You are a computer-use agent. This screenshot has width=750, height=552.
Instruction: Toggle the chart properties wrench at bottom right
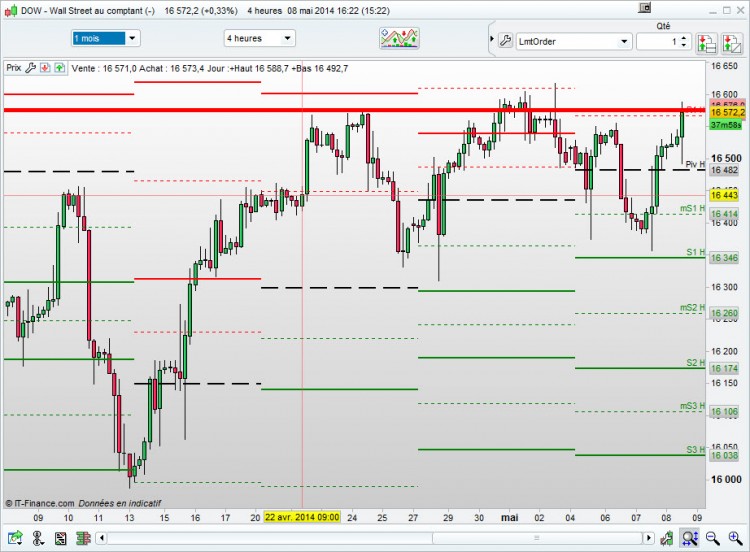667,538
